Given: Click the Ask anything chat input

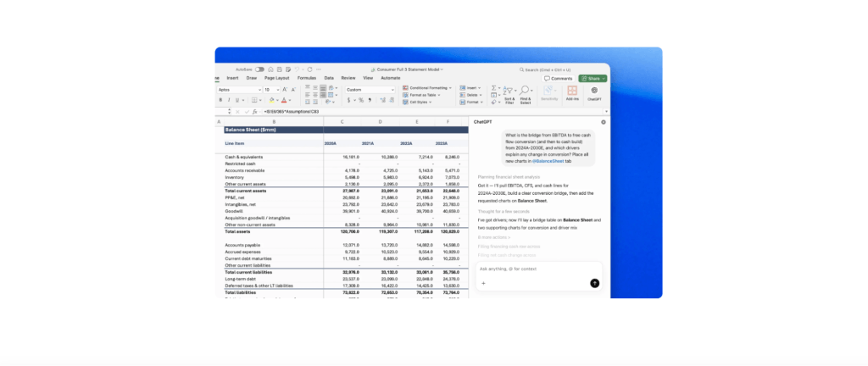Looking at the screenshot, I should [x=538, y=269].
